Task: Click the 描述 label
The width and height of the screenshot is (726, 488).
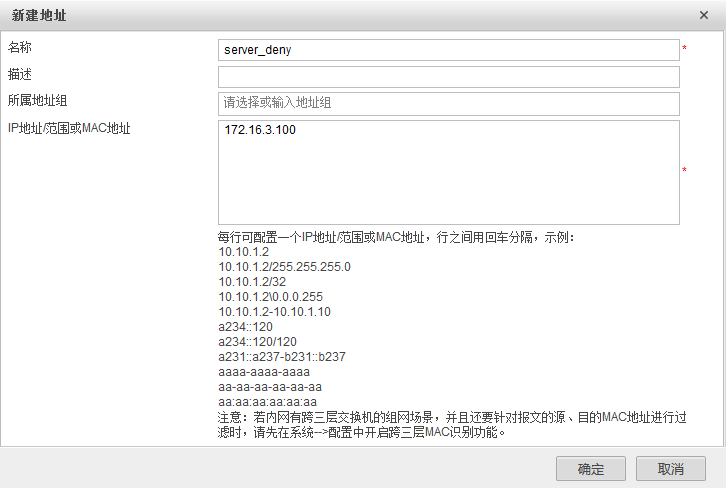Action: pos(21,74)
